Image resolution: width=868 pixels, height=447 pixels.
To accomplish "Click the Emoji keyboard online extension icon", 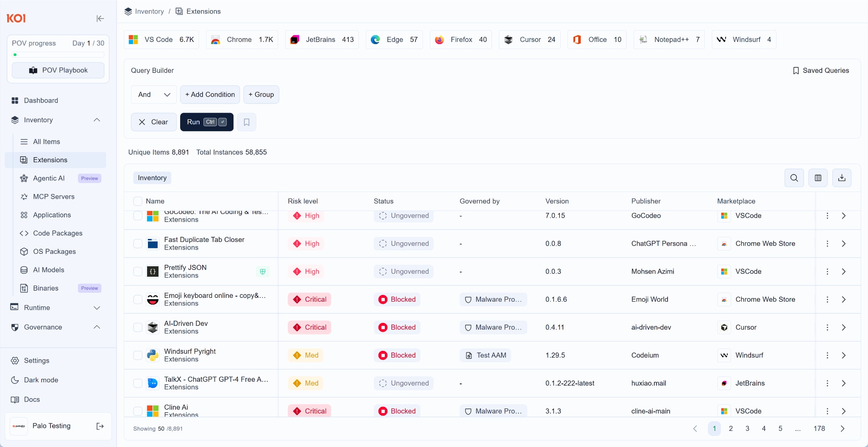I will click(153, 300).
